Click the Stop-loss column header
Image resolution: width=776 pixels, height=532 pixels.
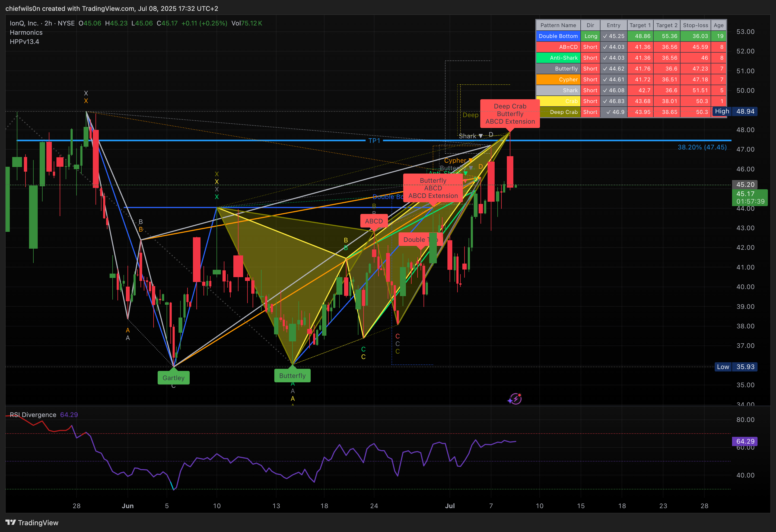[x=695, y=25]
